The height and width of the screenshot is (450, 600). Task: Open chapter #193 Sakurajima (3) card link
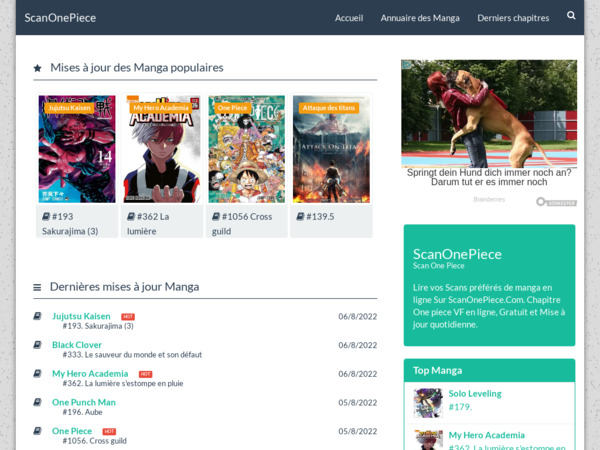pyautogui.click(x=70, y=224)
